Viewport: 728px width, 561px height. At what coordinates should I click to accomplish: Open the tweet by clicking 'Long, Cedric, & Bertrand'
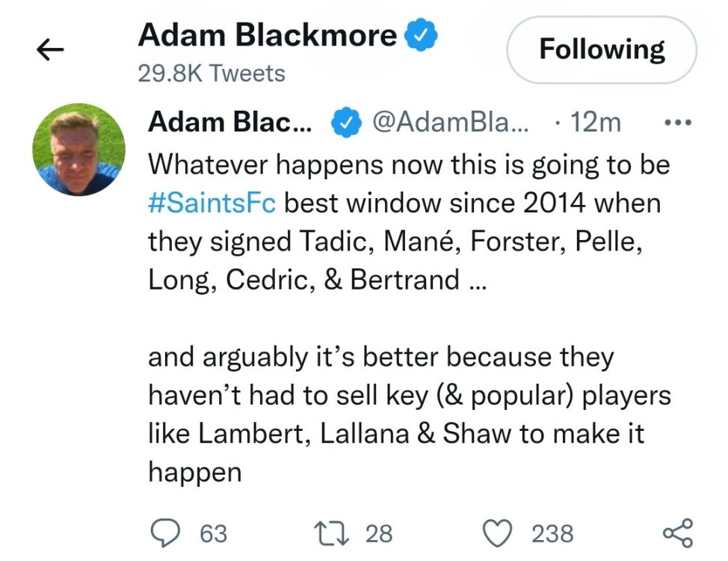coord(303,280)
